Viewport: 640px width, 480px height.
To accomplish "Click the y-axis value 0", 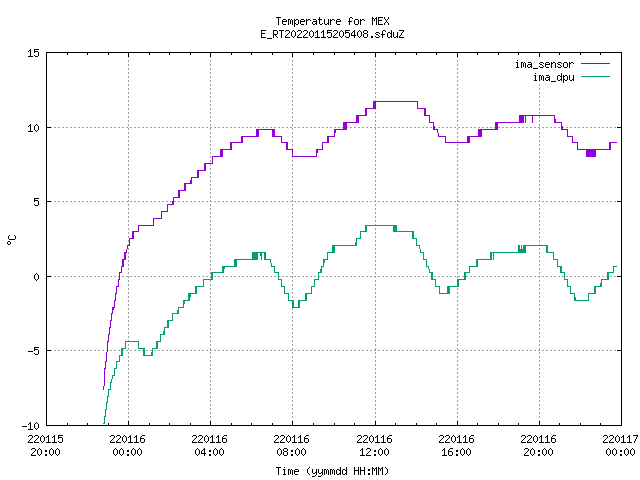I will tap(36, 277).
